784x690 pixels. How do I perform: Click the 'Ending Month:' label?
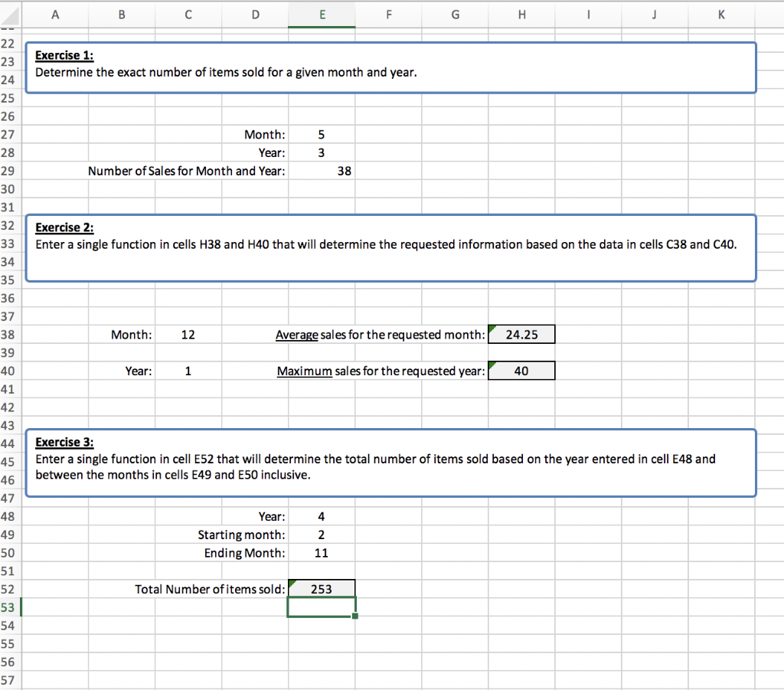pyautogui.click(x=244, y=553)
